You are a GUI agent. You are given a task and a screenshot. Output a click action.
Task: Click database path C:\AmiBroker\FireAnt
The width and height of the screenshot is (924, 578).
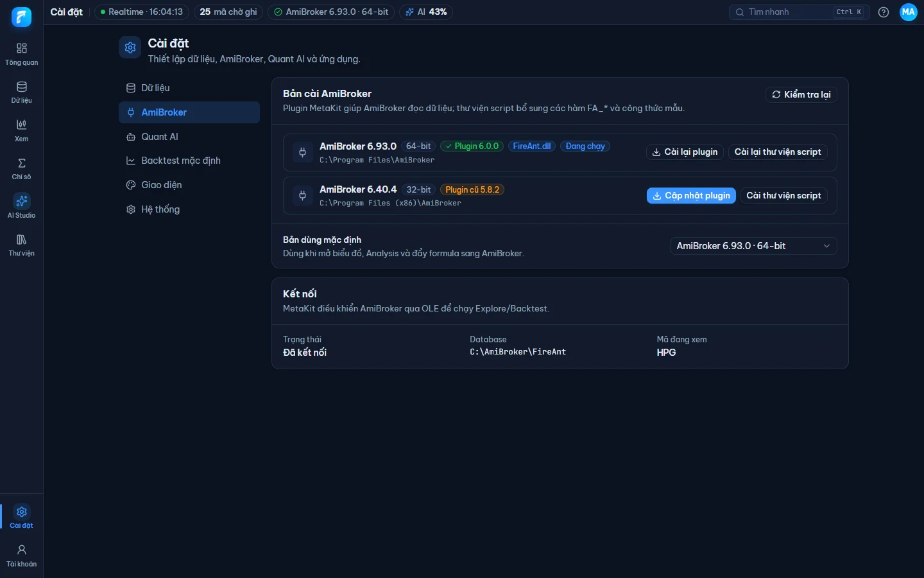518,352
